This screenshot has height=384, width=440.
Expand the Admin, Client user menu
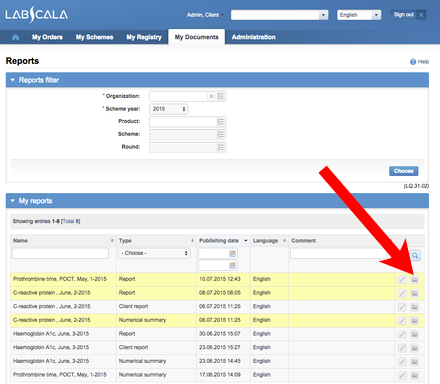205,15
